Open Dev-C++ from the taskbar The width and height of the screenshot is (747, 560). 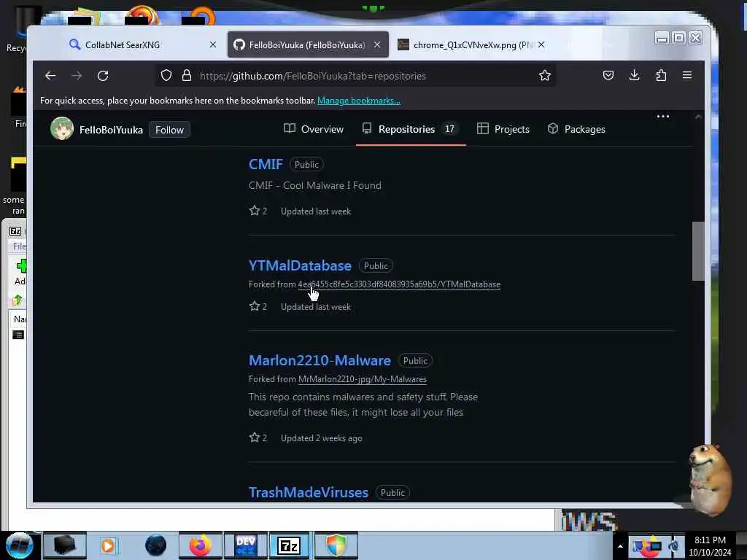pyautogui.click(x=245, y=545)
